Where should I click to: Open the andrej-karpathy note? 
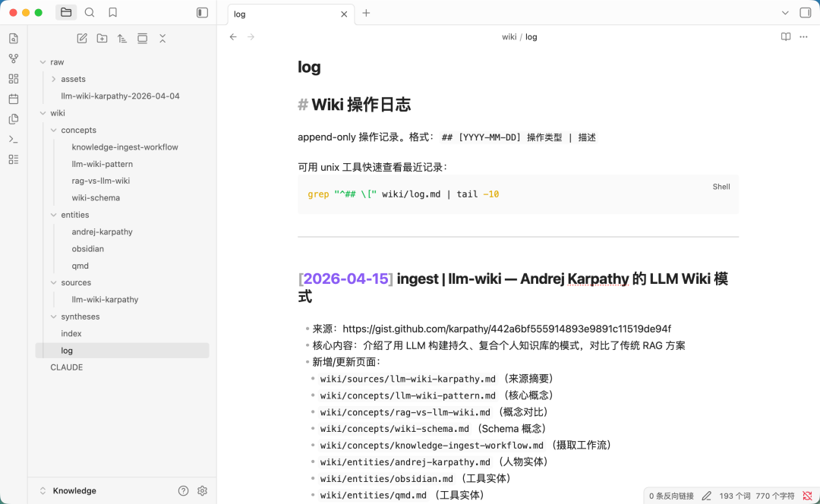click(102, 232)
